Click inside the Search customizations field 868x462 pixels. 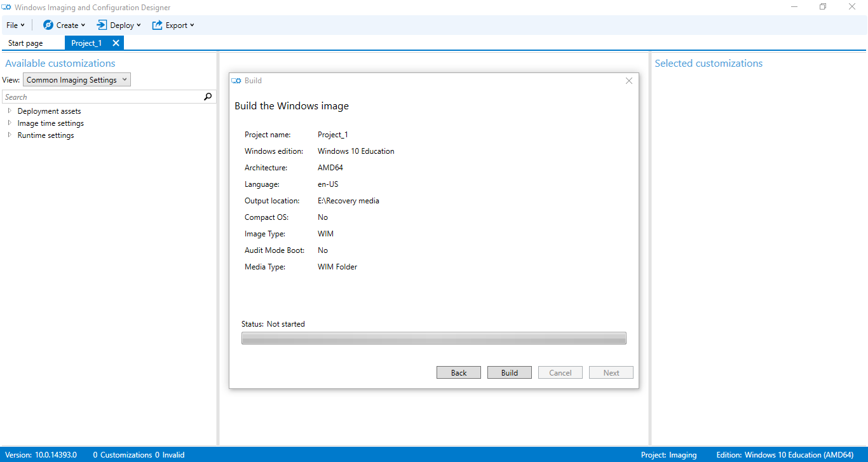[102, 96]
